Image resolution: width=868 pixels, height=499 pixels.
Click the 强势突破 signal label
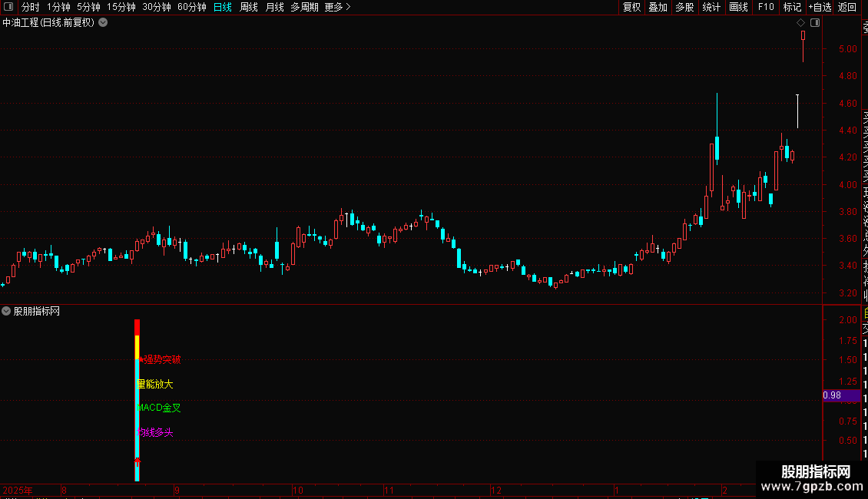click(161, 359)
